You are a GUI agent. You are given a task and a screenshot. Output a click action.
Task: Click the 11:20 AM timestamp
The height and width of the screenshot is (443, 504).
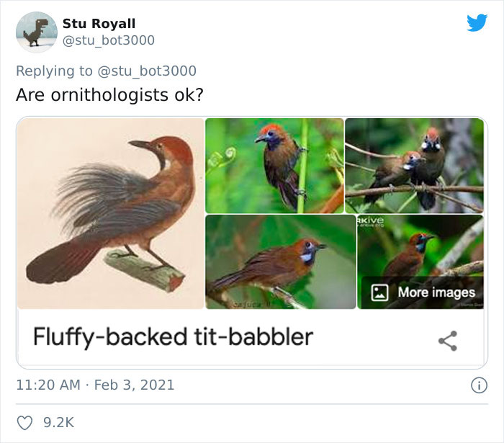(48, 385)
